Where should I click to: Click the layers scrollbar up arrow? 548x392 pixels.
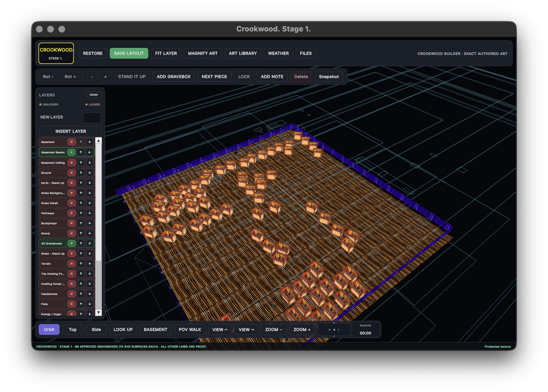[x=99, y=140]
